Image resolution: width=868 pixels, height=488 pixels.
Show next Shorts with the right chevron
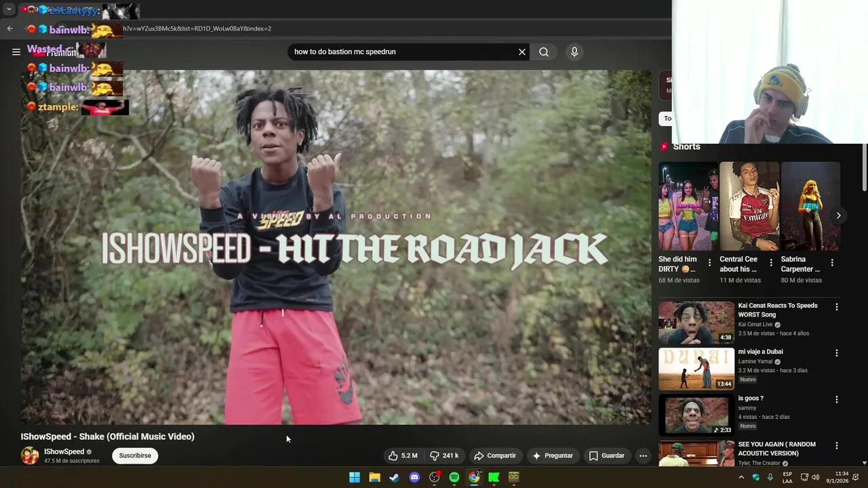tap(838, 216)
